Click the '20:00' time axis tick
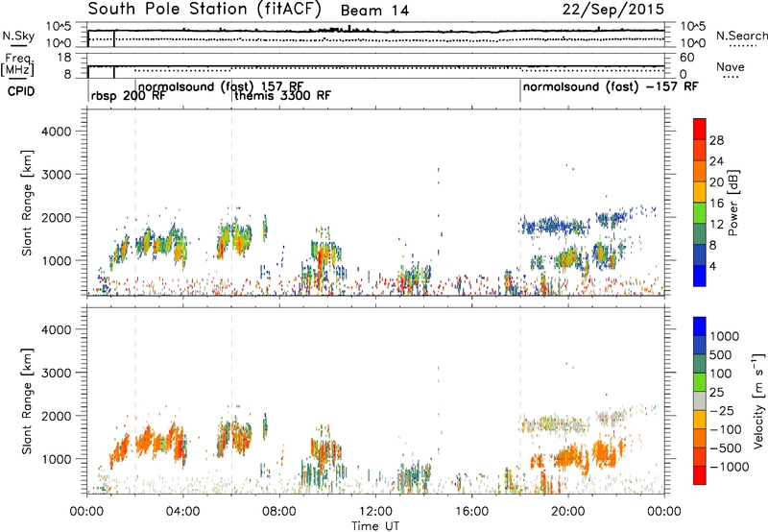The width and height of the screenshot is (768, 532). [x=568, y=512]
